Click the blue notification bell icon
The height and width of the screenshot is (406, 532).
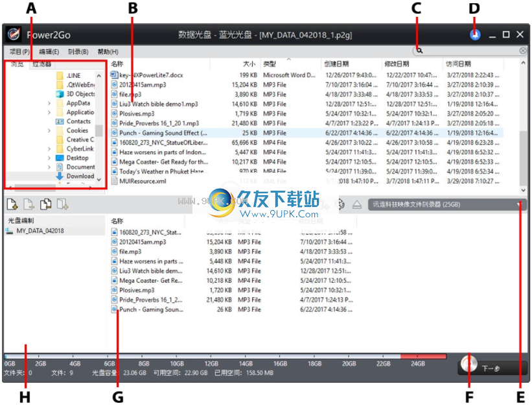click(x=475, y=34)
